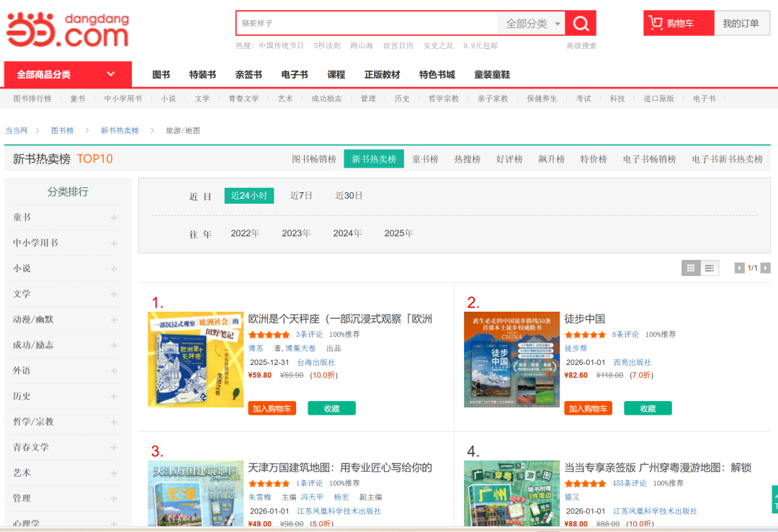The height and width of the screenshot is (532, 778).
Task: Favorite 欧洲是个天秤座 with 收藏 button
Action: tap(331, 409)
